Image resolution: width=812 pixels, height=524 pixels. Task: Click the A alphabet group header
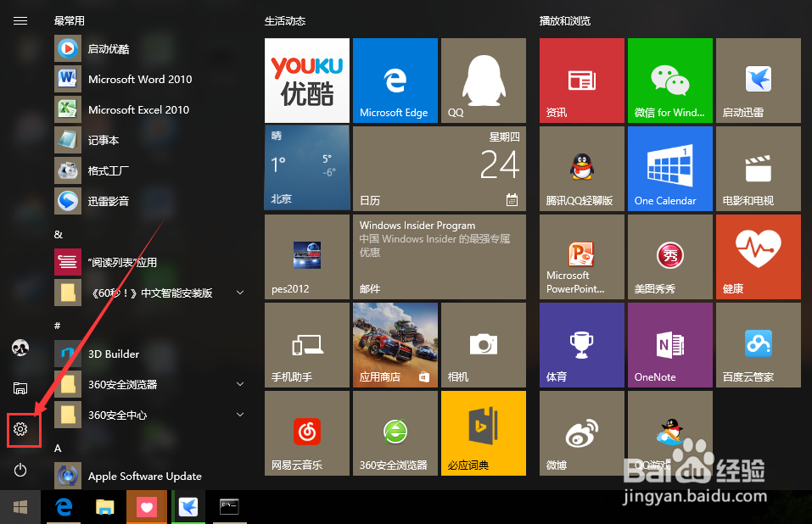[58, 448]
